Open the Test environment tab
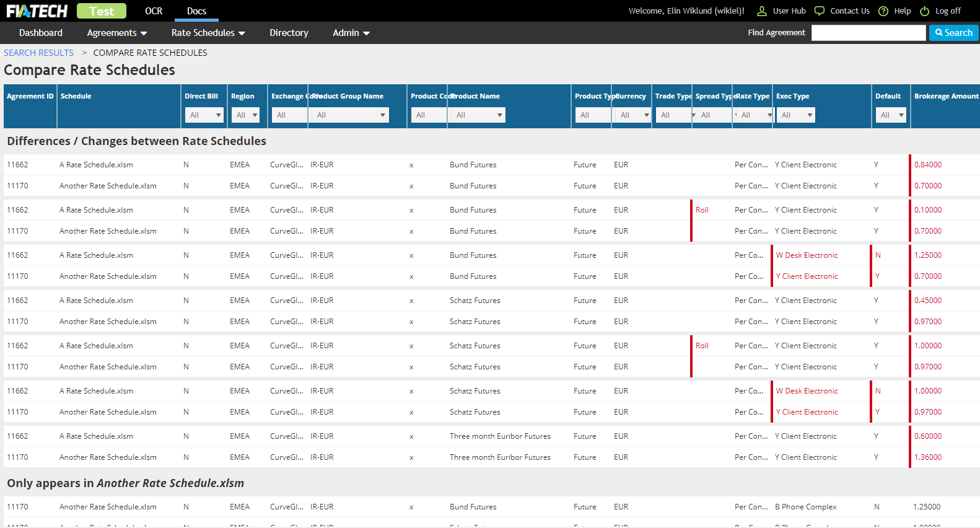980x528 pixels. tap(102, 11)
